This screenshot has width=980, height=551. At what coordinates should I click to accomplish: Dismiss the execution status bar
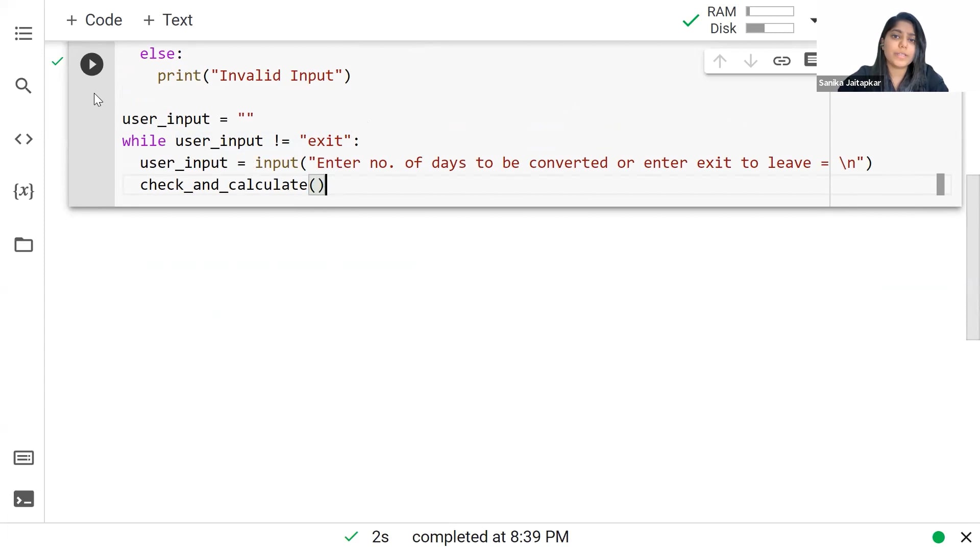pos(967,537)
